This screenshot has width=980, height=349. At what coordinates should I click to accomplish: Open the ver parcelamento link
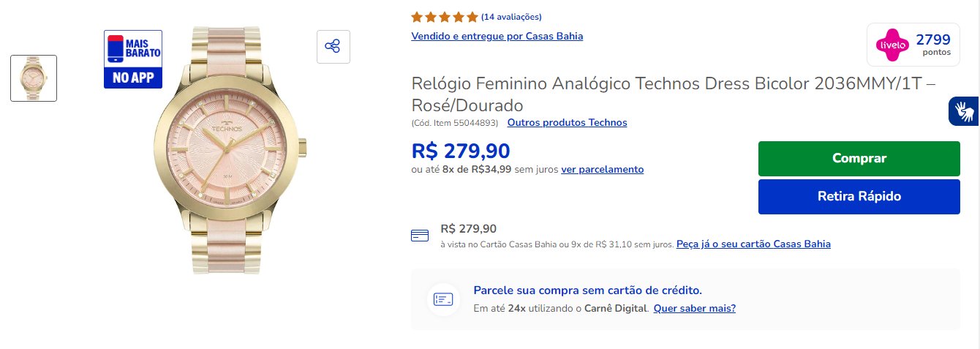pos(603,169)
